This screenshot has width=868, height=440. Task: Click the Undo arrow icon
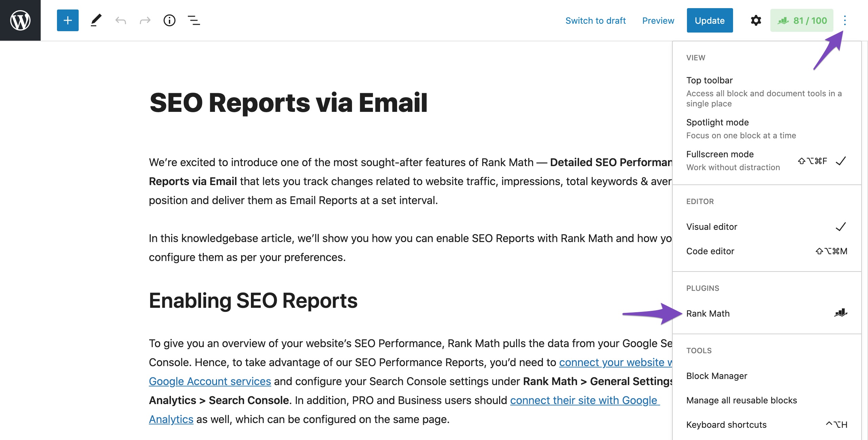(121, 21)
